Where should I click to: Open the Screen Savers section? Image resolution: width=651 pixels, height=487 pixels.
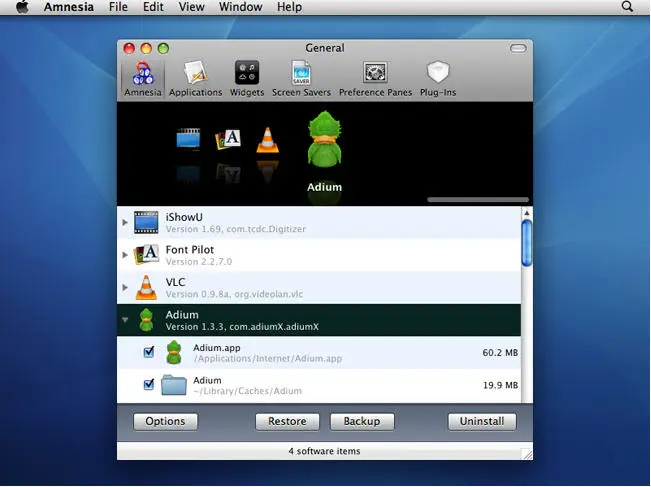[x=301, y=79]
